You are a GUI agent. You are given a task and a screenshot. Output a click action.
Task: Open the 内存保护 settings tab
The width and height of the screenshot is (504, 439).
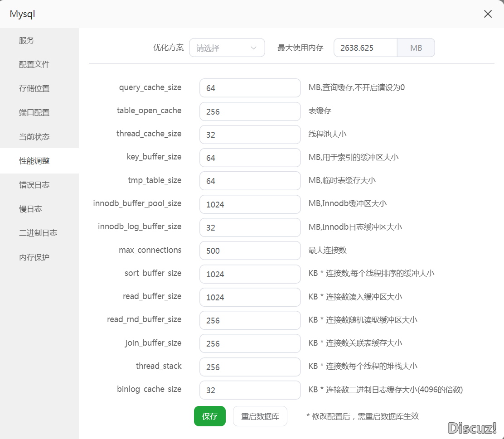click(x=34, y=257)
